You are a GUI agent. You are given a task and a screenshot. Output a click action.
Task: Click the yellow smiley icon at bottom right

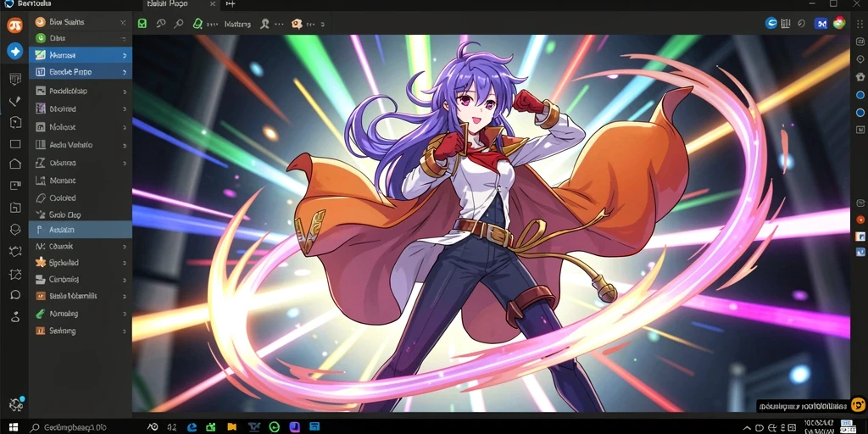point(858,404)
